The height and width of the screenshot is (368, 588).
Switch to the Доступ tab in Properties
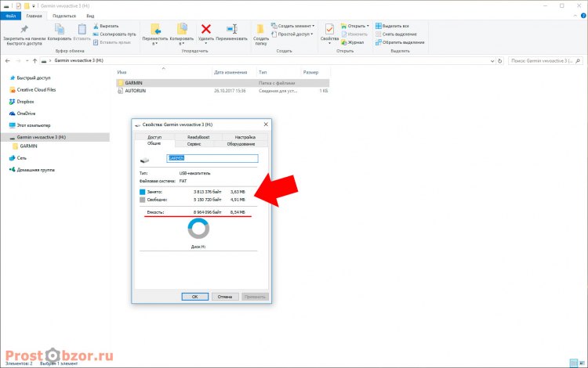154,137
